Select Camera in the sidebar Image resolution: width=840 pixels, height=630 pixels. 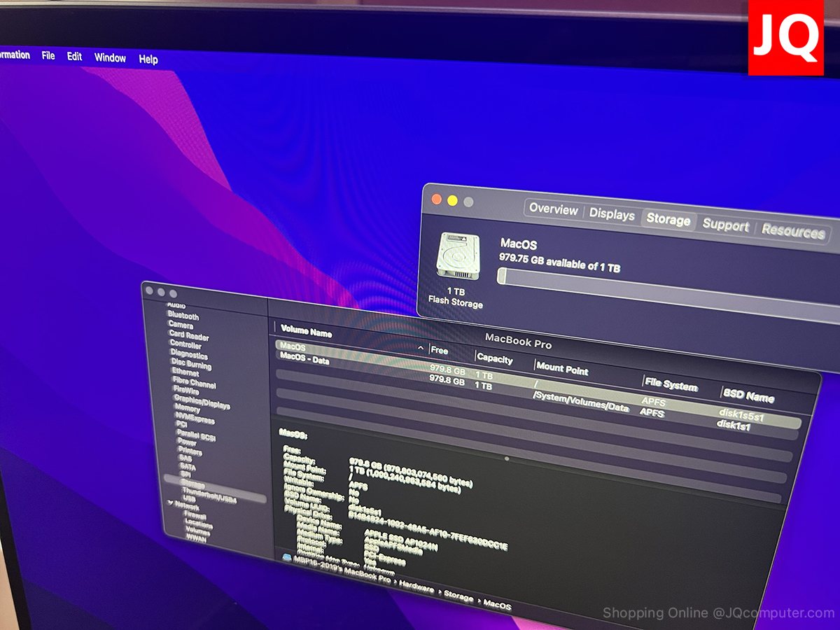[x=181, y=325]
